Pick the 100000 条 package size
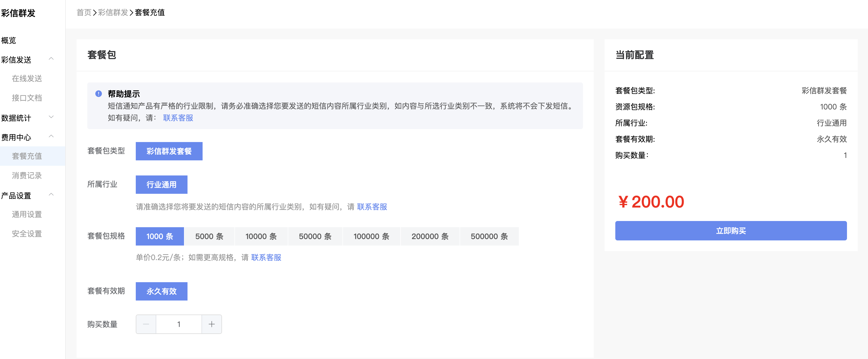Image resolution: width=868 pixels, height=359 pixels. (x=371, y=236)
